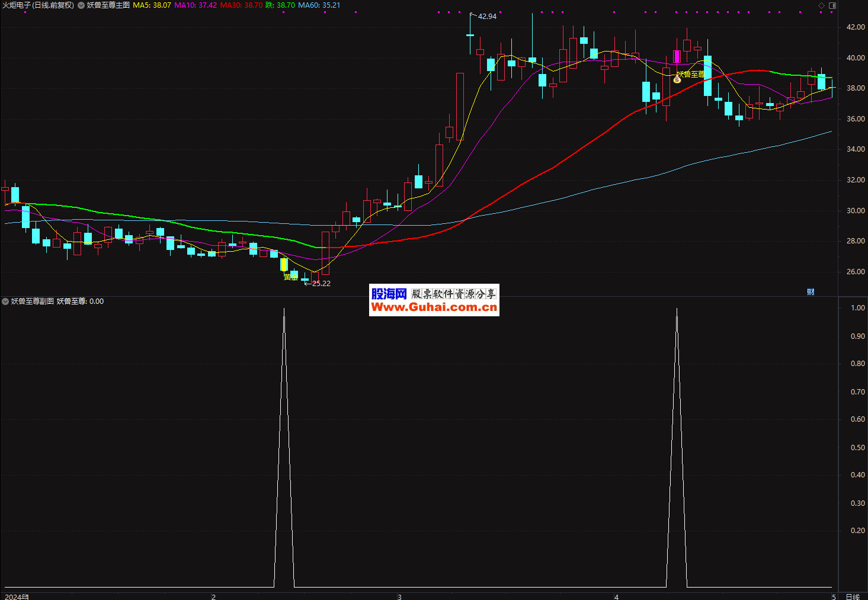Click the 1.00 sub-chart axis label
This screenshot has width=868, height=600.
click(857, 308)
